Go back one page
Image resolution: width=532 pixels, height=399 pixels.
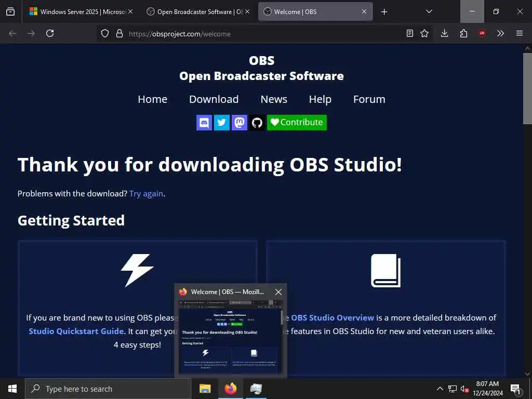[x=12, y=33]
